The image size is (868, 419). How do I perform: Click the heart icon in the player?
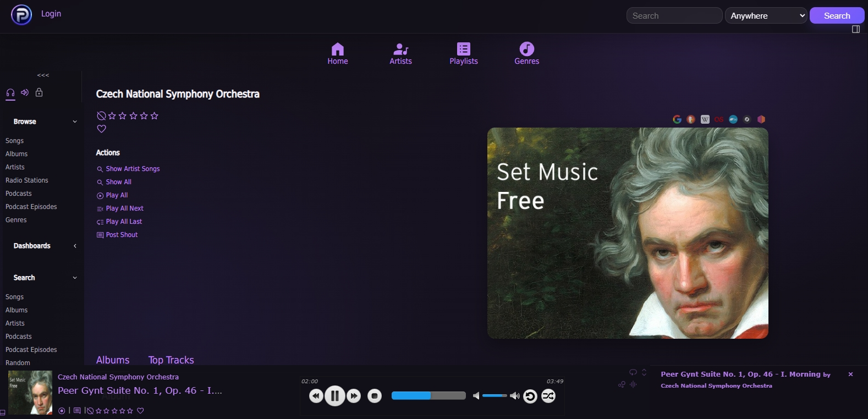[x=140, y=411]
